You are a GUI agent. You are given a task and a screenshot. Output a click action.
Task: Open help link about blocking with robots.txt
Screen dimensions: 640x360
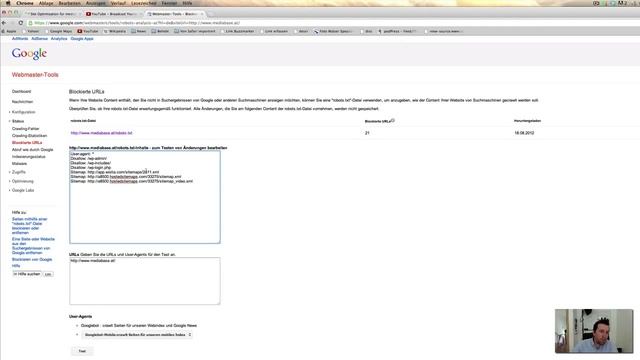[x=29, y=226]
